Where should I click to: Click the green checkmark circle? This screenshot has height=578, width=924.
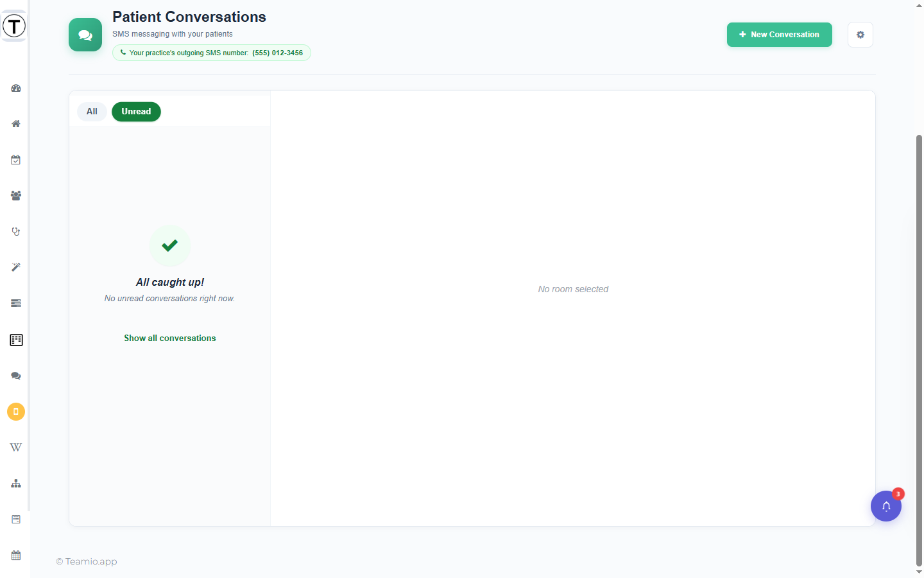click(x=170, y=245)
